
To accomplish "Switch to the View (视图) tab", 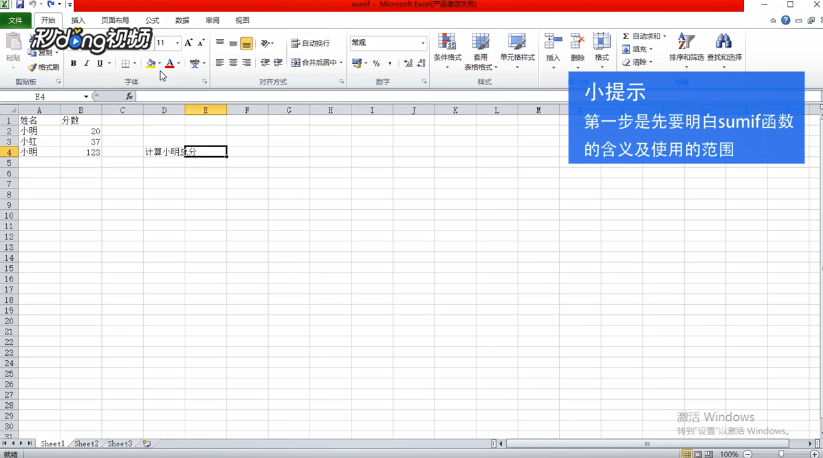I will tap(242, 20).
